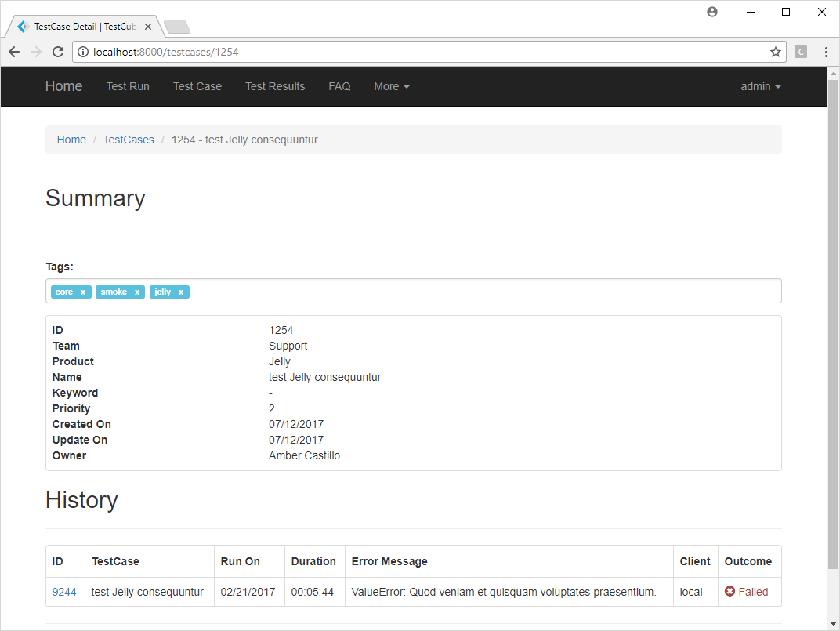Click the History heading
Viewport: 840px width, 631px height.
tap(81, 499)
